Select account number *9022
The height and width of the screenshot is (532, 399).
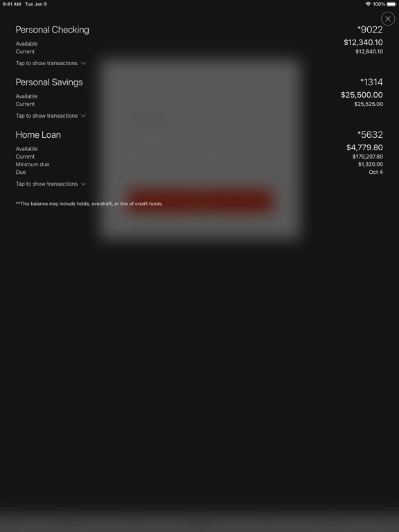click(x=370, y=30)
